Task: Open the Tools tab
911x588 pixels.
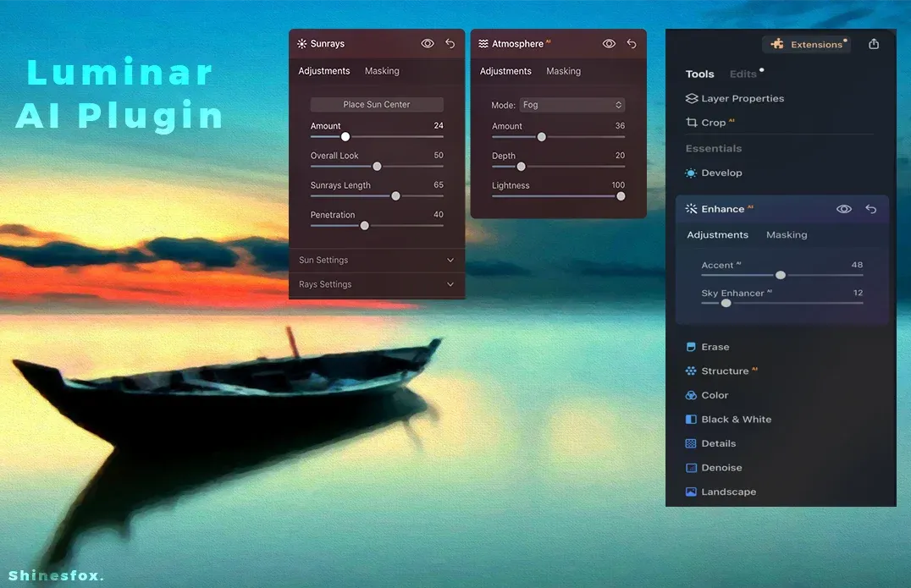Action: coord(699,74)
